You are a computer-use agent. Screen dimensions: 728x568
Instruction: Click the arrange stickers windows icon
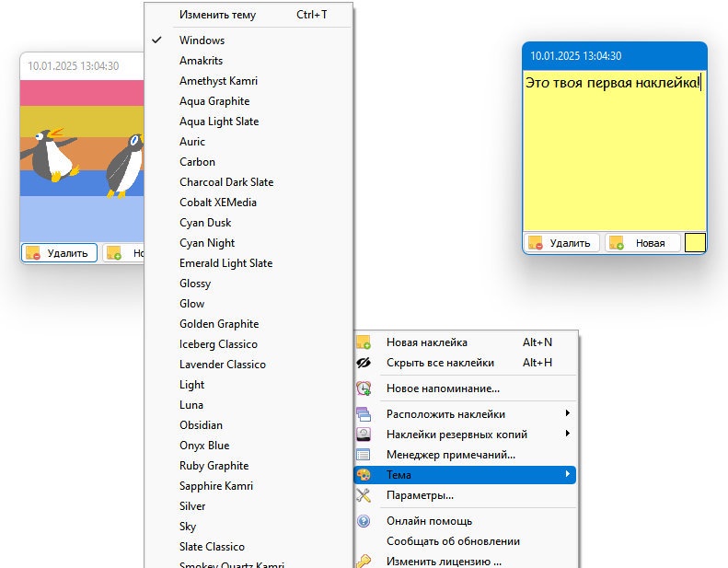tap(364, 414)
